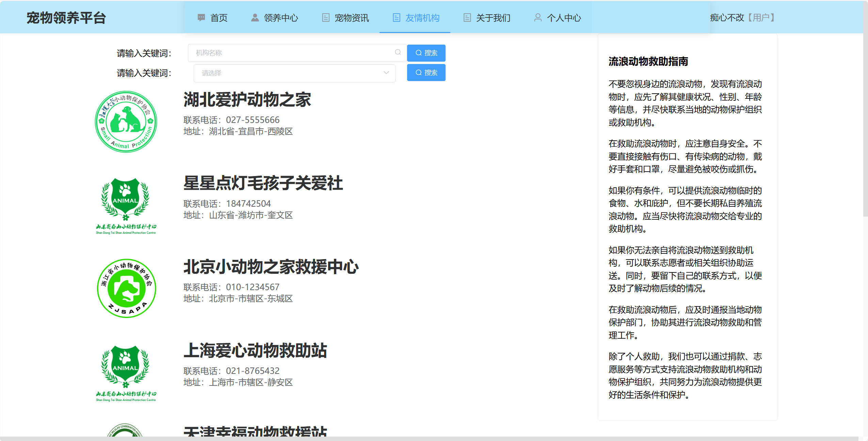
Task: Click the magnifier icon inside the 机构名称 field
Action: [398, 52]
